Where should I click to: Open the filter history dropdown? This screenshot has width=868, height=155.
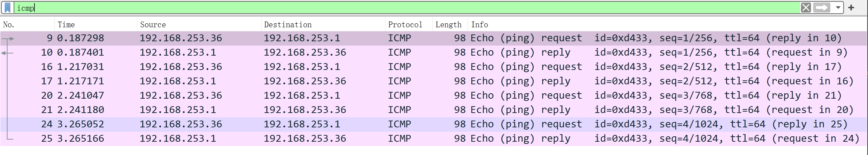tap(838, 8)
